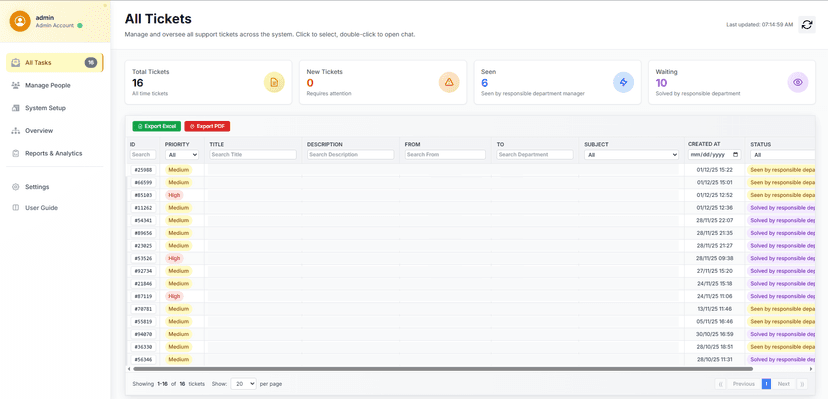Click the All Tasks count badge 16
The height and width of the screenshot is (399, 828).
91,62
